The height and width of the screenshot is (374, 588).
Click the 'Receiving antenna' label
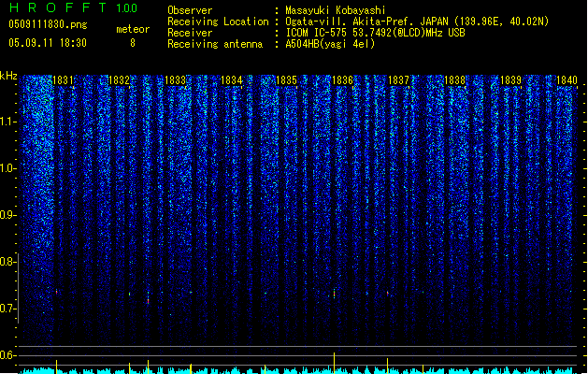coord(215,44)
